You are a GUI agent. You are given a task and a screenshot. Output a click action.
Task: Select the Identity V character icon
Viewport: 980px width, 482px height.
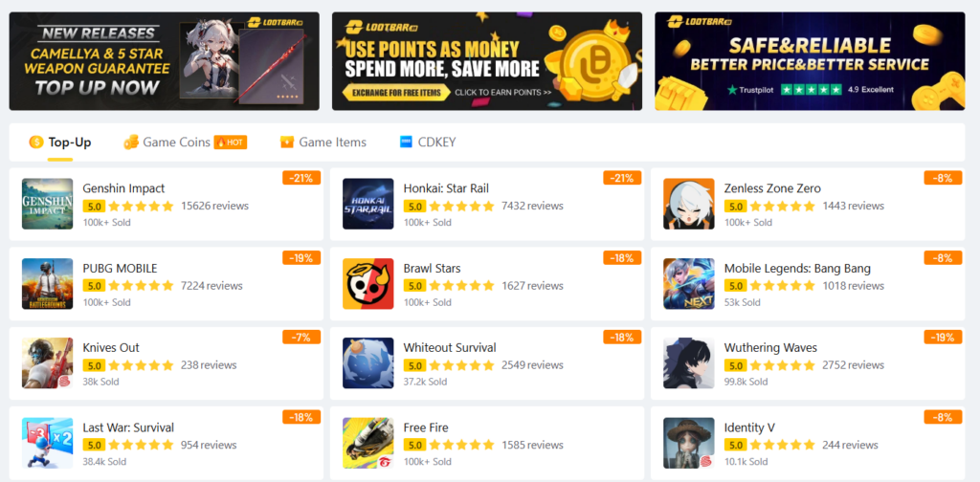689,444
